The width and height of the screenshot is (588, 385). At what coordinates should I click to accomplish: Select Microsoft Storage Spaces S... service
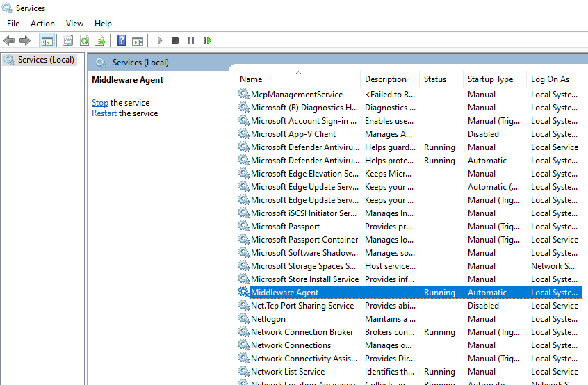click(303, 265)
